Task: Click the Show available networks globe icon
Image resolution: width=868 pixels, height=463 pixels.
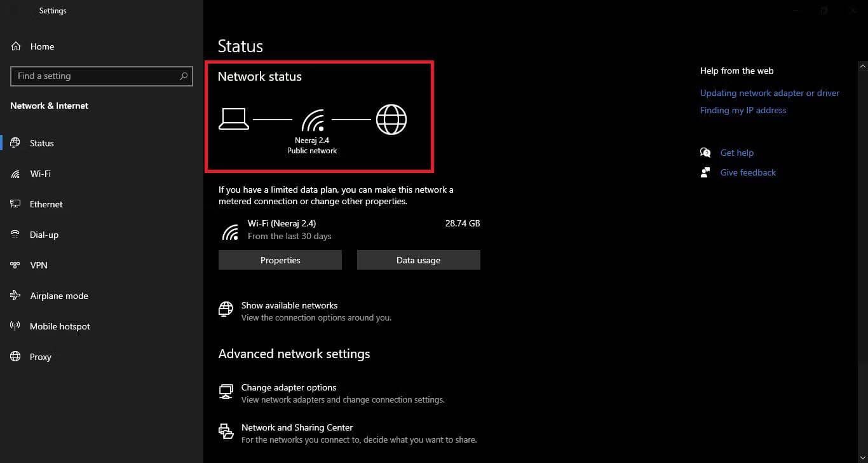Action: [226, 309]
